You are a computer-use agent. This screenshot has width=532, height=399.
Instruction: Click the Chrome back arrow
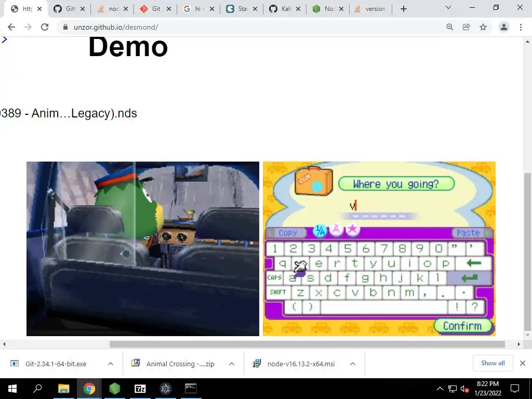(11, 27)
